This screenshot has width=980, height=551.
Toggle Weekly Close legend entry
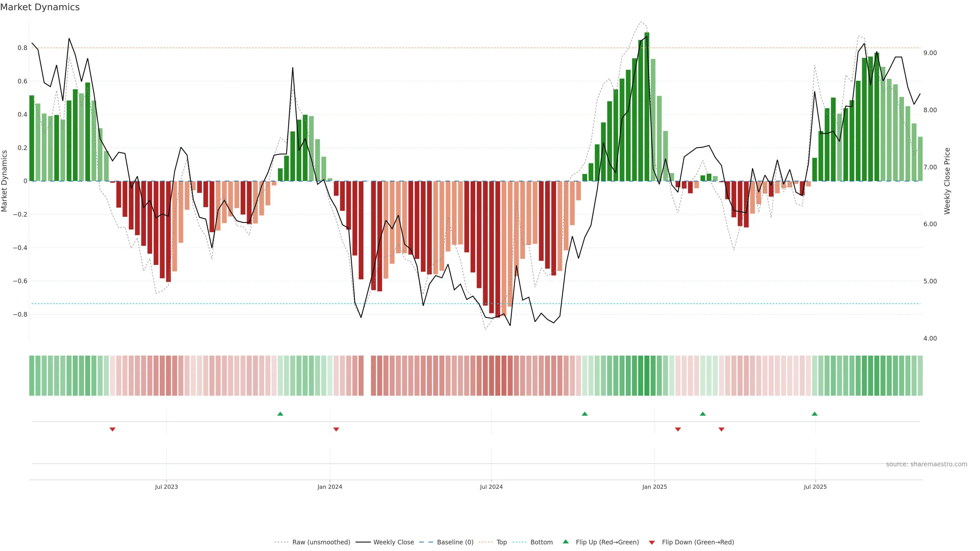click(393, 542)
